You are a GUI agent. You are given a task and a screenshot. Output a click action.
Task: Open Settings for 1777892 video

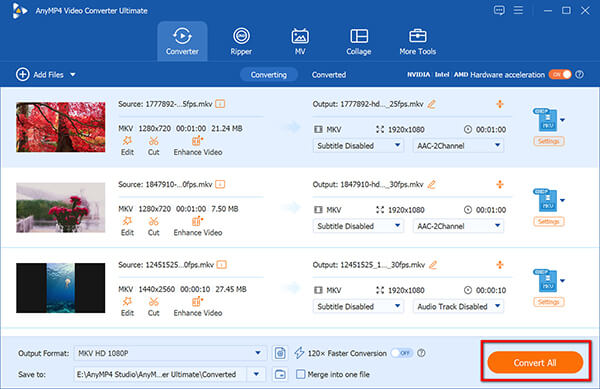[x=548, y=141]
